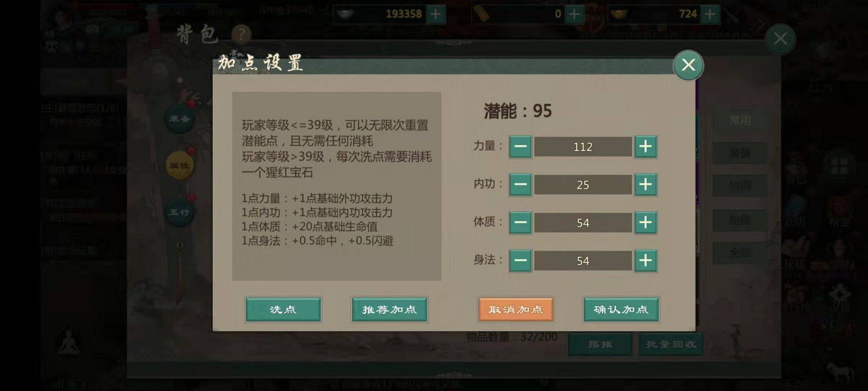This screenshot has width=868, height=391.
Task: Increase 身法 with its plus button
Action: [645, 261]
